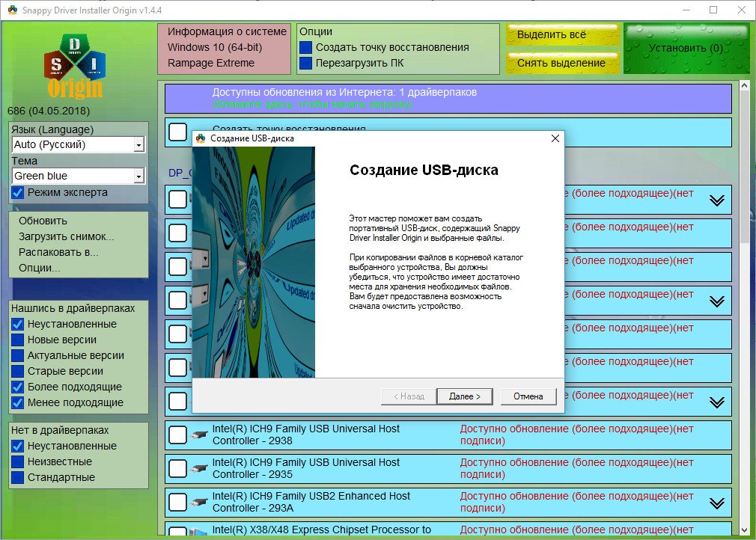Click the driver list scrollbar up arrow
Image resolution: width=756 pixels, height=540 pixels.
[744, 86]
